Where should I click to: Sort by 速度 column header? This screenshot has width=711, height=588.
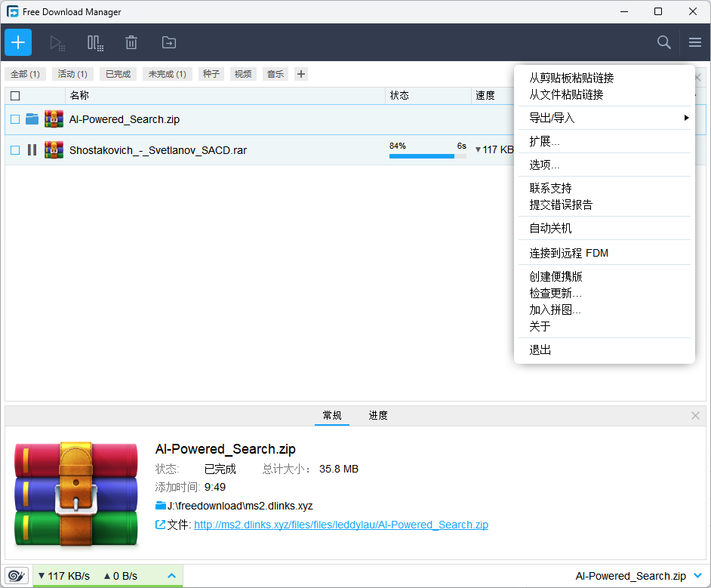coord(485,95)
